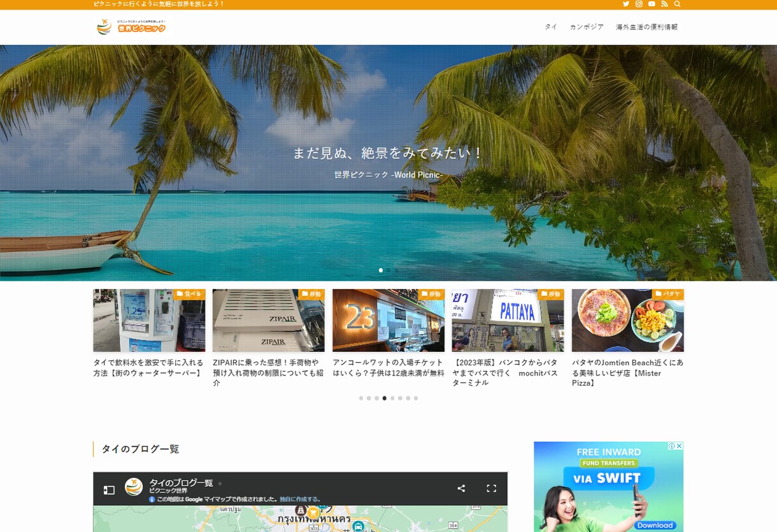Screen dimensions: 777x532
Task: Click the 移動 tag on Pattaya bus article
Action: [552, 294]
